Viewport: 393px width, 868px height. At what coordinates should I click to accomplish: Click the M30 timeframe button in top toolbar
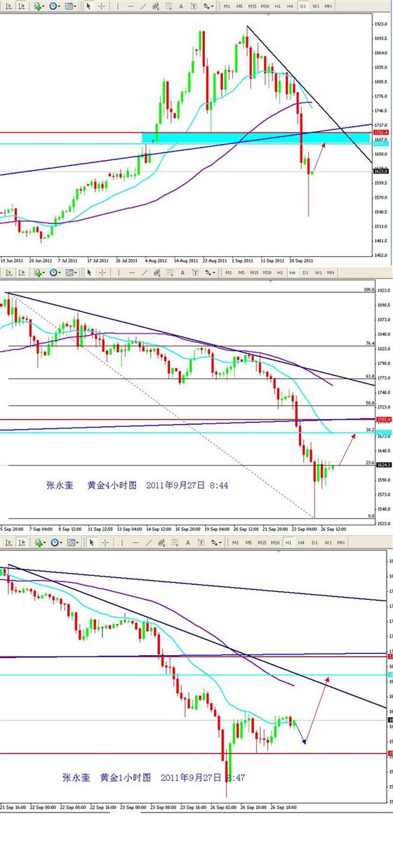point(265,6)
